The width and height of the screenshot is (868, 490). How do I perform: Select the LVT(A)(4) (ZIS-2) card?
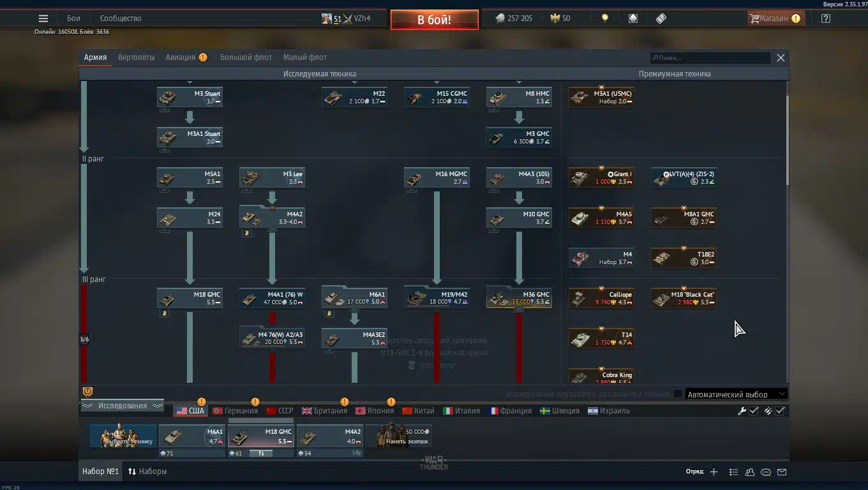[x=684, y=178]
